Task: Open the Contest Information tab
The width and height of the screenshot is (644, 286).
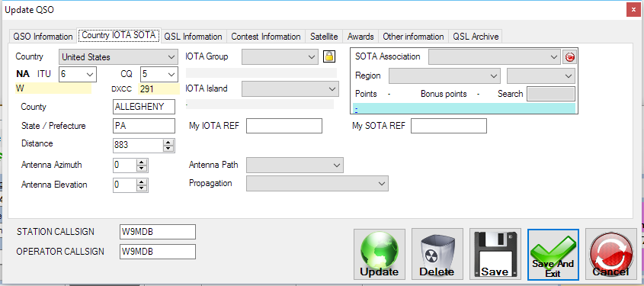Action: (x=266, y=37)
